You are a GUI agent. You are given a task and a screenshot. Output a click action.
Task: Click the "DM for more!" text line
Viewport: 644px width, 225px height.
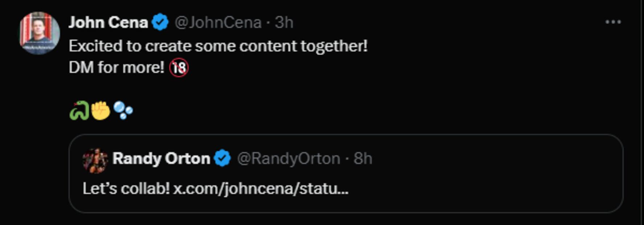click(116, 67)
